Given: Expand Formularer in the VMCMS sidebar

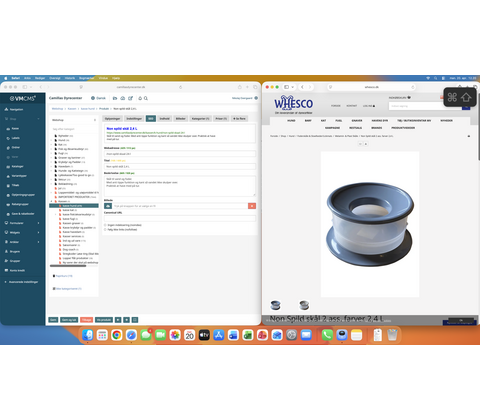Looking at the screenshot, I should tap(38, 223).
